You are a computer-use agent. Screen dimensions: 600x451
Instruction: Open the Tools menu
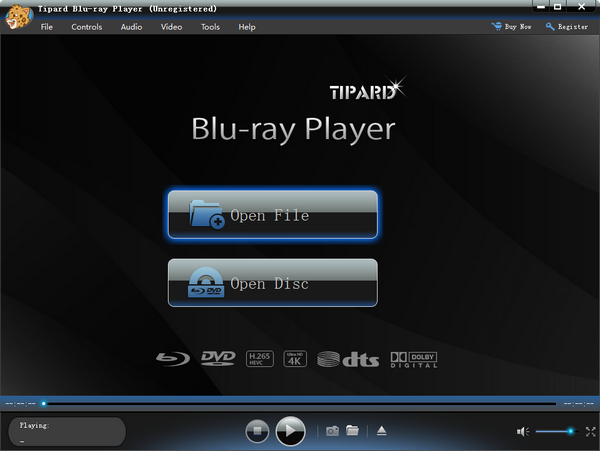(x=210, y=27)
